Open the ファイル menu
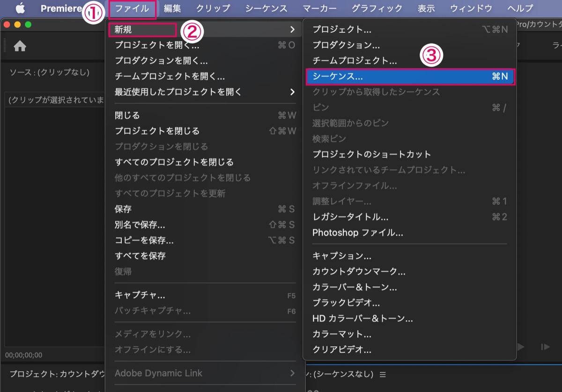562x392 pixels. (x=132, y=8)
